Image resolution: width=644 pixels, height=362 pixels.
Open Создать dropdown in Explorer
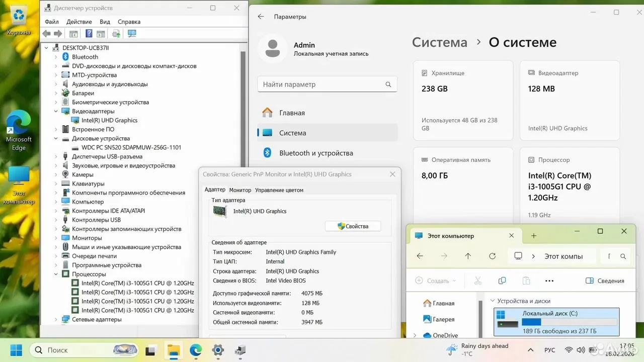[x=436, y=281]
